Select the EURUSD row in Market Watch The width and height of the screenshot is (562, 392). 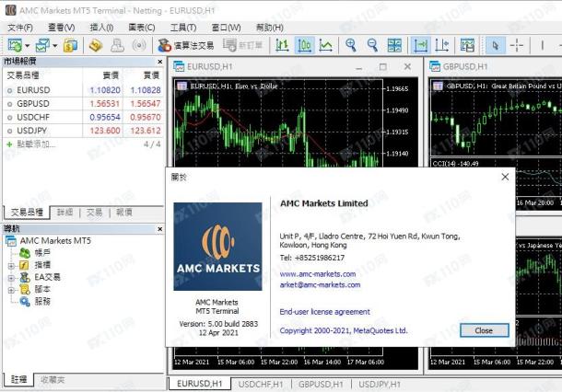click(x=83, y=90)
